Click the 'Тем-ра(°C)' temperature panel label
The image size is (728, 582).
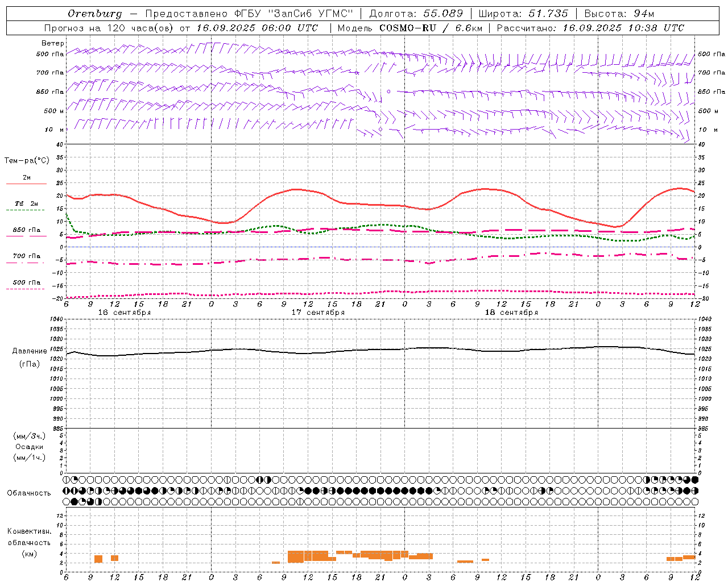pyautogui.click(x=27, y=161)
